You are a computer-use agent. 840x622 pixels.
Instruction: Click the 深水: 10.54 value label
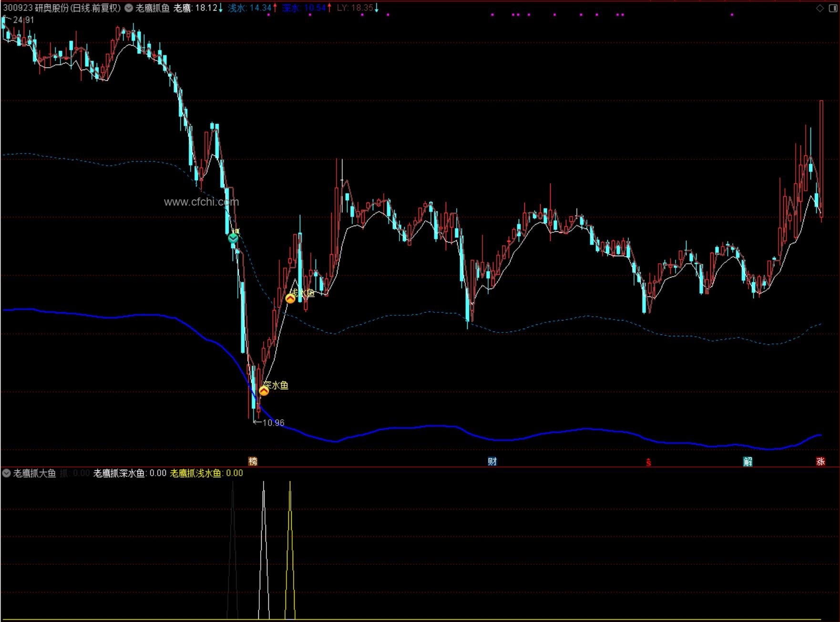pyautogui.click(x=307, y=8)
